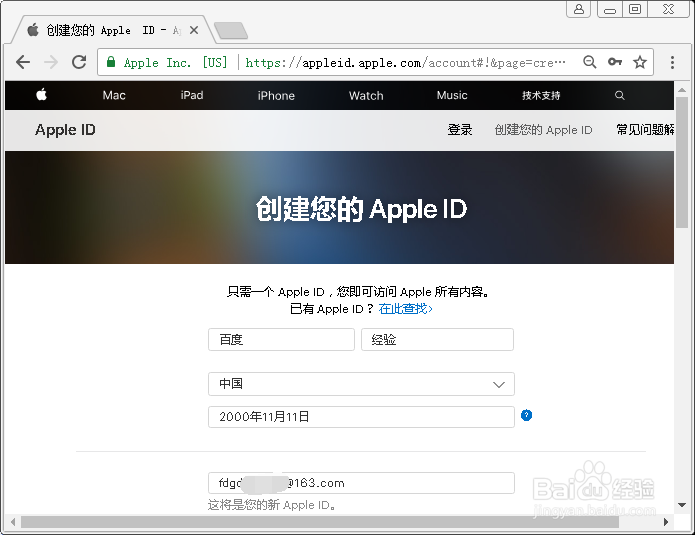
Task: Click the Chrome user profile icon
Action: (579, 9)
